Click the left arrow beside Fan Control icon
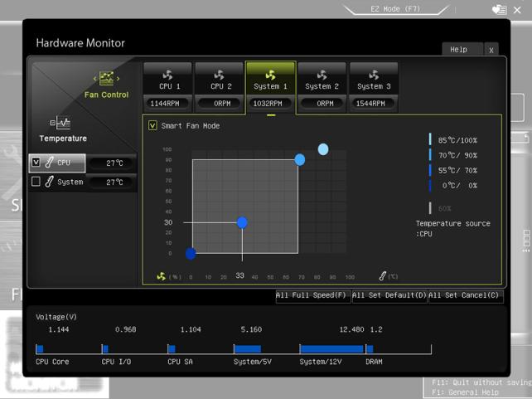 [94, 79]
